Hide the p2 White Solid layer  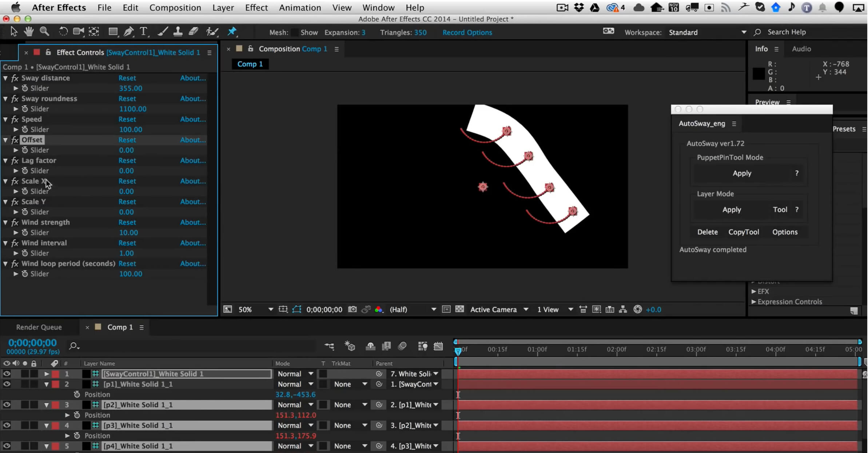[x=7, y=405]
